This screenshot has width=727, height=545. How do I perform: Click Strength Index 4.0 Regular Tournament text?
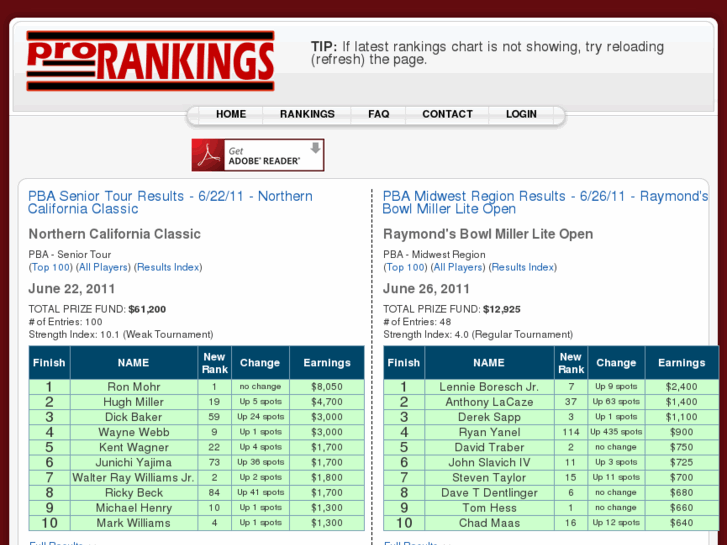[478, 335]
